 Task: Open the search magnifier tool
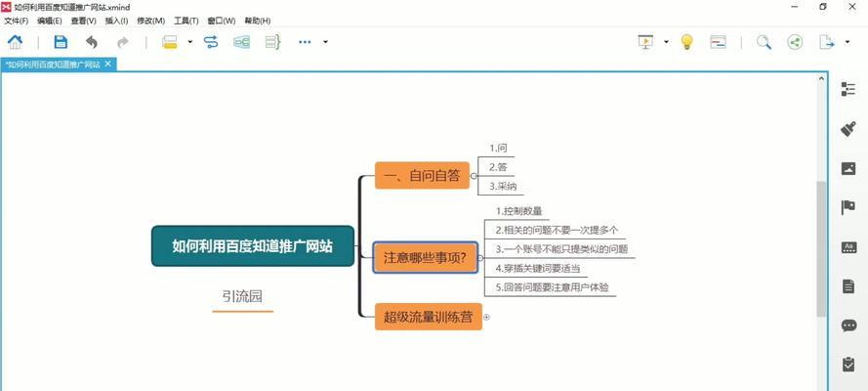click(764, 42)
